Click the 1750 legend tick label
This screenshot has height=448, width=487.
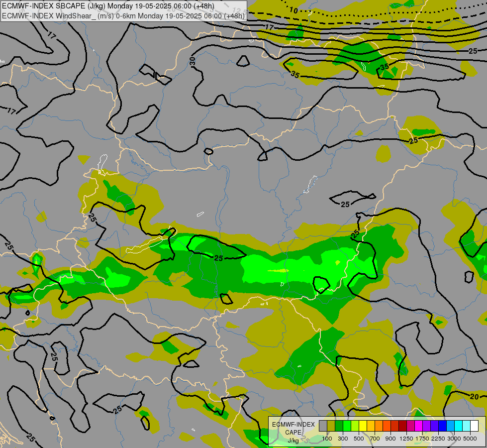coord(422,439)
